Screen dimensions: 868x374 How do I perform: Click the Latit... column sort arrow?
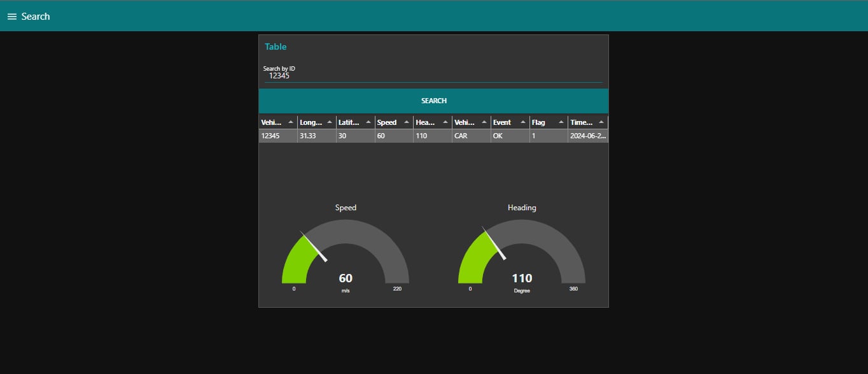(x=368, y=122)
